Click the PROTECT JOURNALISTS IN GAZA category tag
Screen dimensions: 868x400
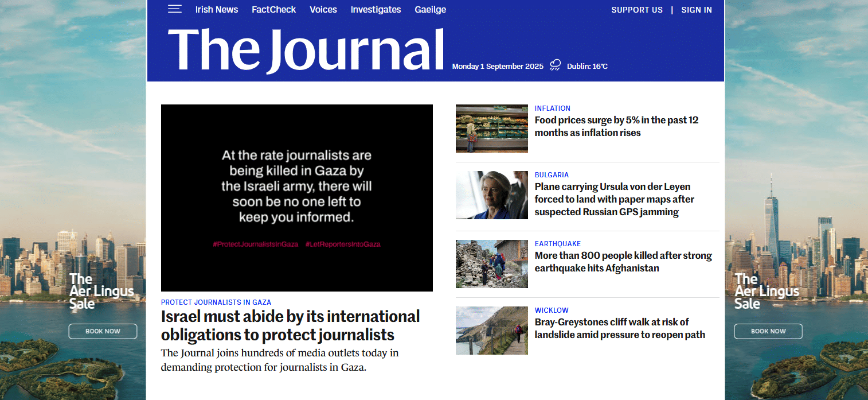tap(216, 302)
